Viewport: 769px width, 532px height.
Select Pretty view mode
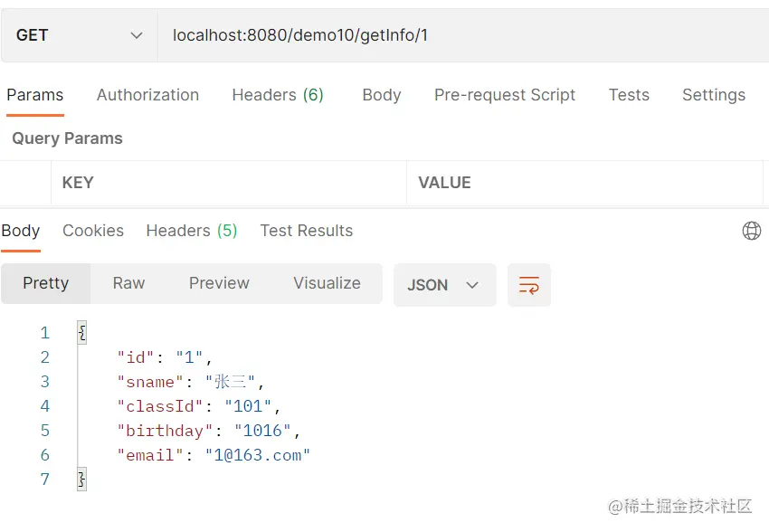[x=46, y=283]
